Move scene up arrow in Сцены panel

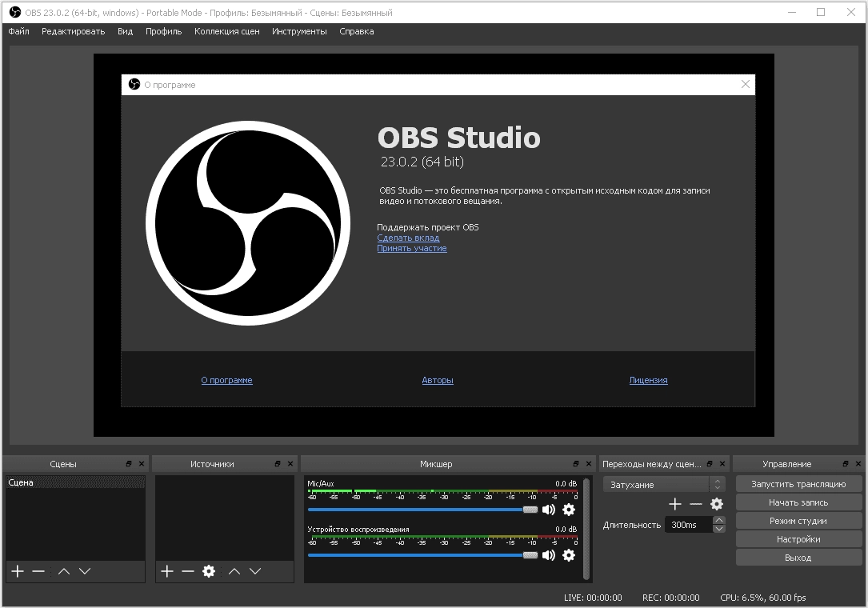tap(64, 571)
